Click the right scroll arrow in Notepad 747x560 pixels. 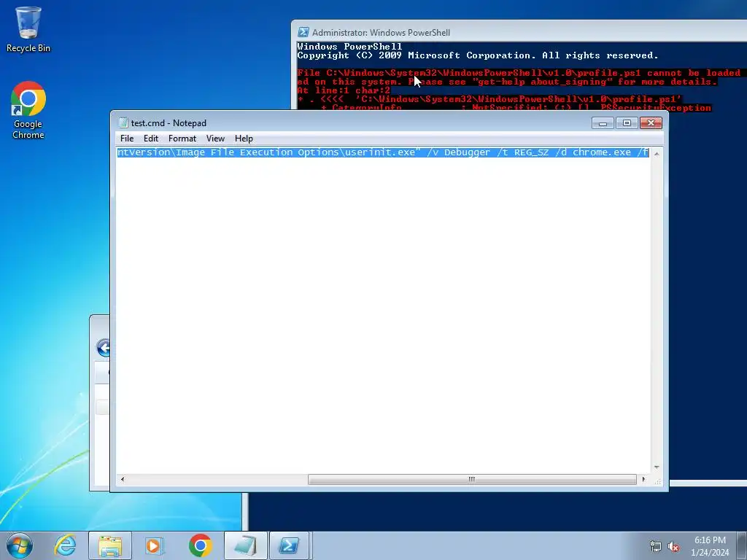click(x=644, y=479)
